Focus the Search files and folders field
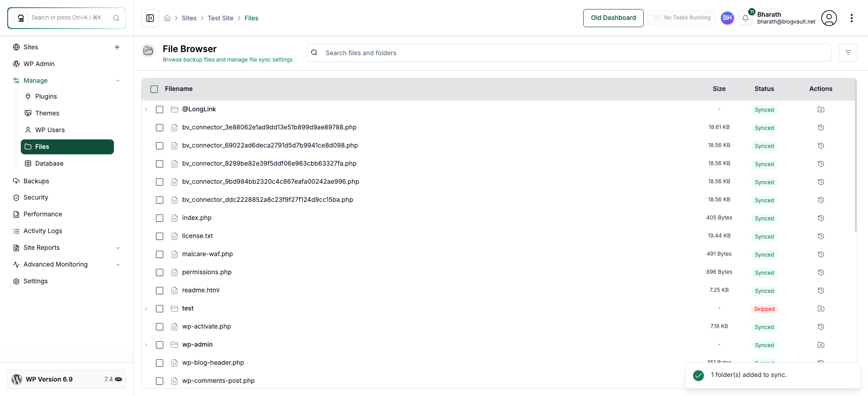 click(x=569, y=52)
